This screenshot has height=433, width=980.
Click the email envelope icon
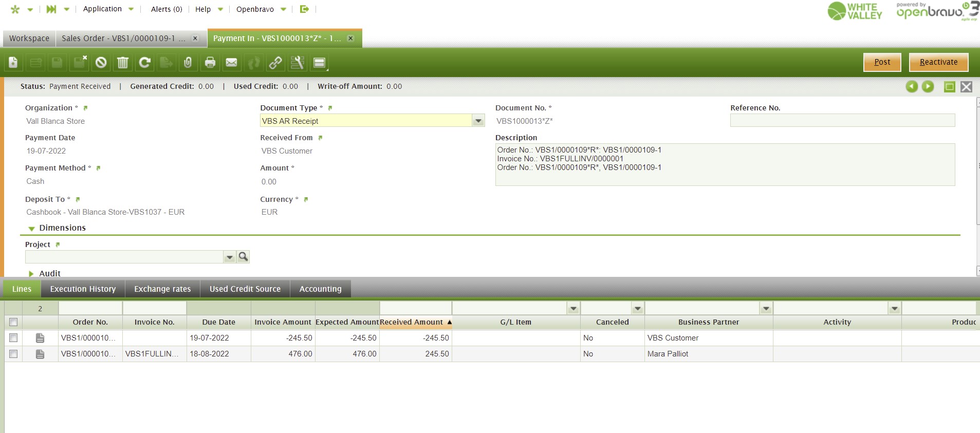232,63
